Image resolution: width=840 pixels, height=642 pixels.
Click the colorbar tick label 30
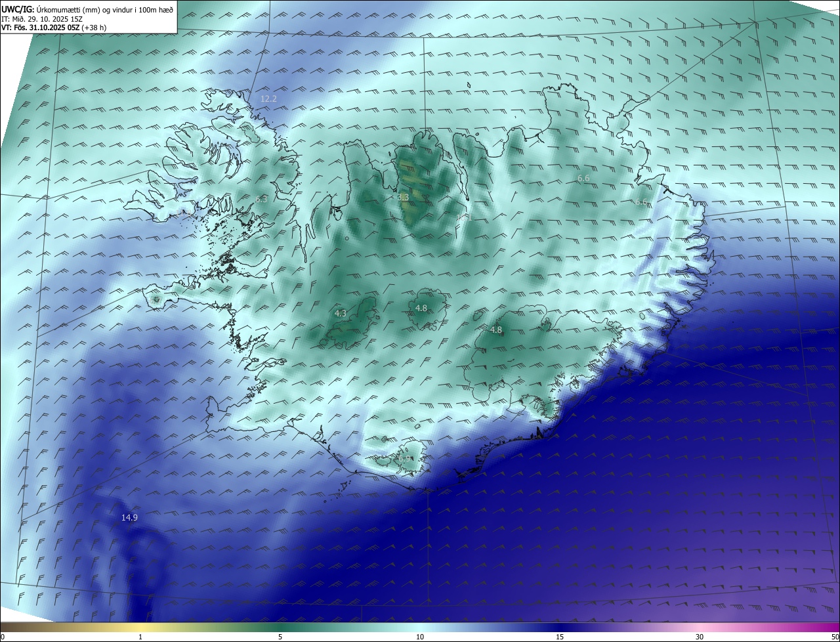point(700,637)
